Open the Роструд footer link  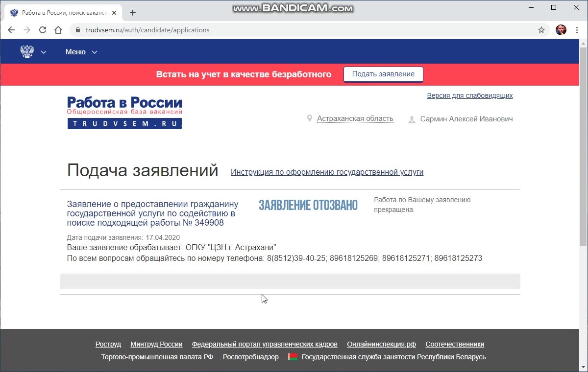tap(108, 344)
